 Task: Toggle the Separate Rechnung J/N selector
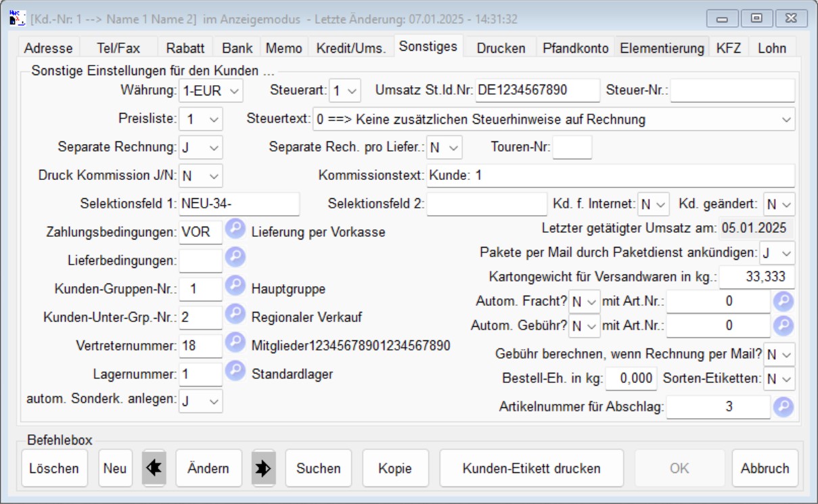(201, 147)
